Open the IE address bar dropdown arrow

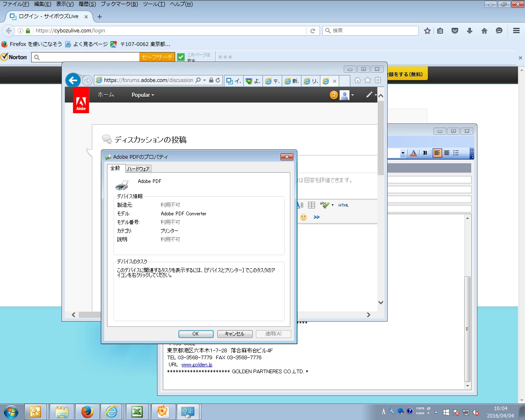tap(204, 80)
